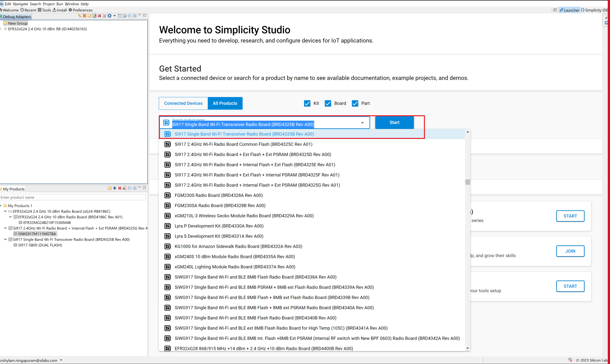Open dropdown arrow next to Debug Adapters gear
This screenshot has width=610, height=364.
114,16
